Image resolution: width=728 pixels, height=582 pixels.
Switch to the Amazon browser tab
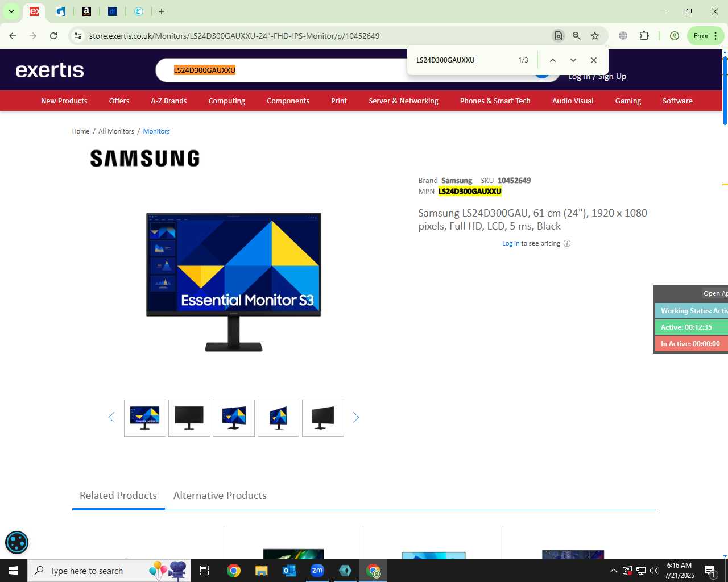(86, 11)
